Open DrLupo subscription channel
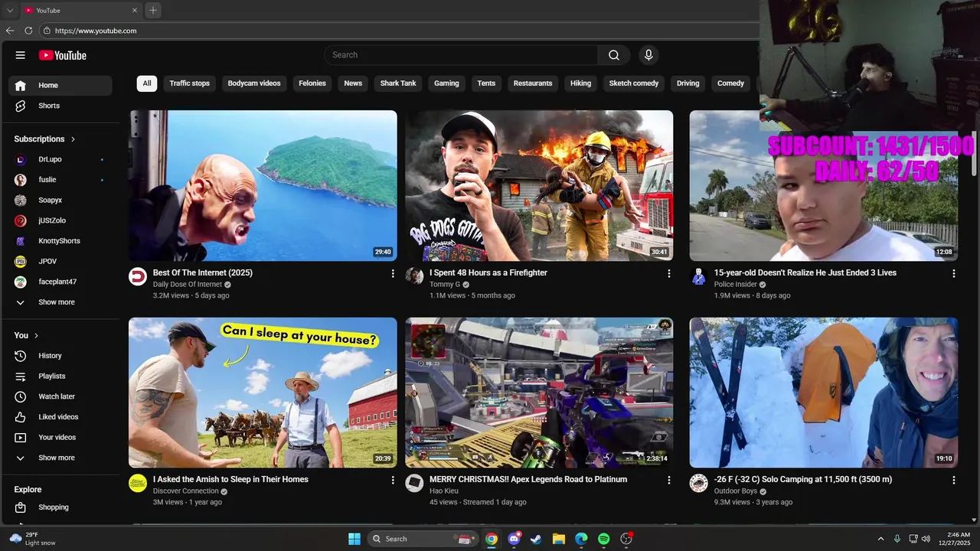Viewport: 980px width, 551px height. [60, 159]
